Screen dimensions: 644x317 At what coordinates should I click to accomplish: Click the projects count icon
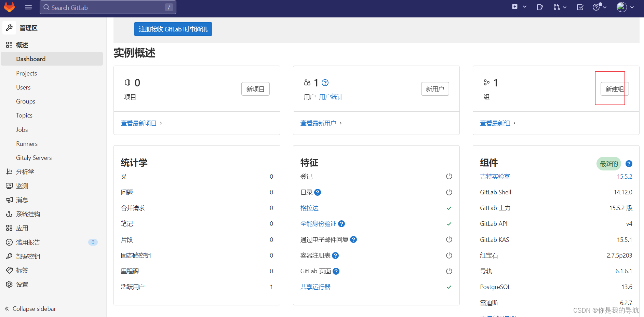tap(128, 82)
